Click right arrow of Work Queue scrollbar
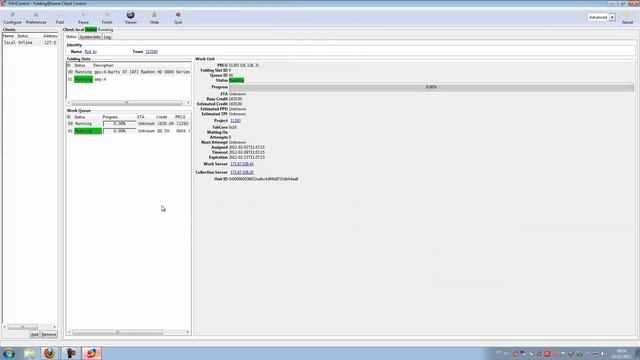This screenshot has height=360, width=640. [188, 332]
